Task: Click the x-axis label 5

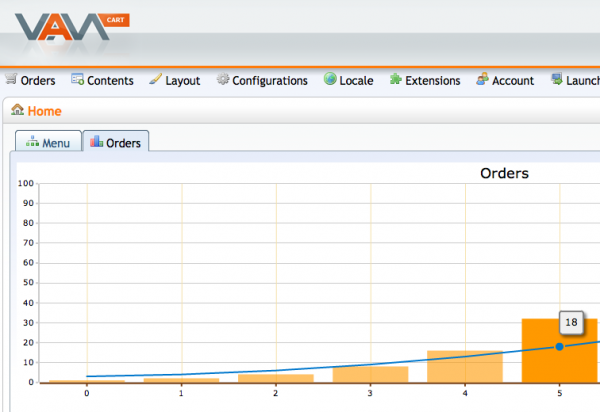Action: pyautogui.click(x=559, y=393)
